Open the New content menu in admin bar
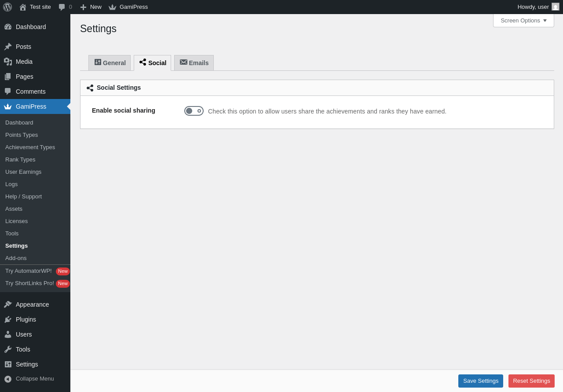 tap(91, 7)
